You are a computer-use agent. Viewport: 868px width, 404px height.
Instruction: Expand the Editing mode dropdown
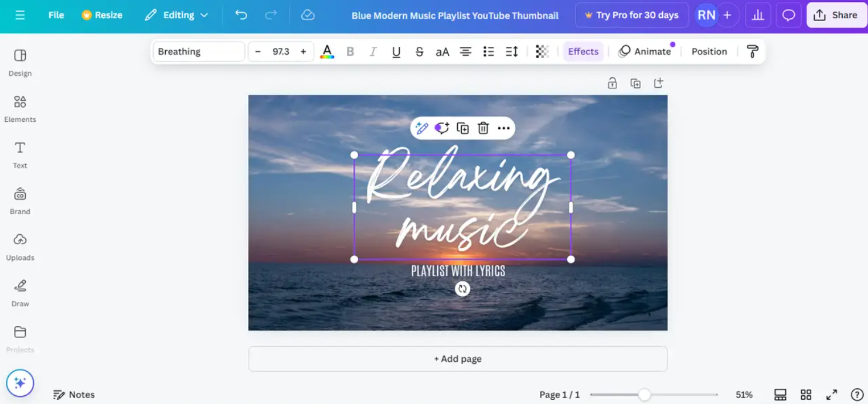(176, 15)
